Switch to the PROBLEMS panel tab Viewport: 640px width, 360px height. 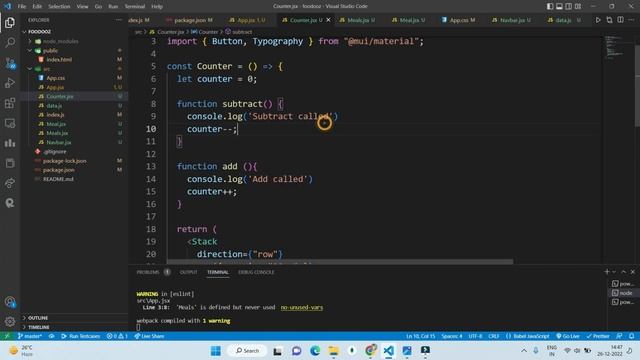[x=148, y=272]
